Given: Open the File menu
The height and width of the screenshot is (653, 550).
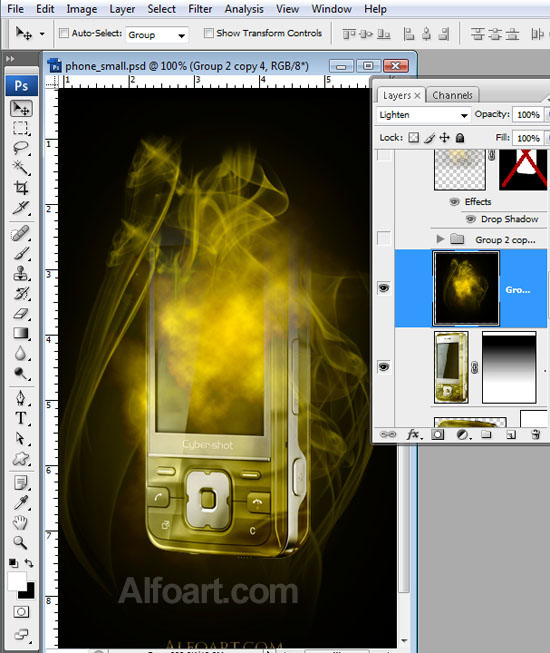Looking at the screenshot, I should [15, 9].
